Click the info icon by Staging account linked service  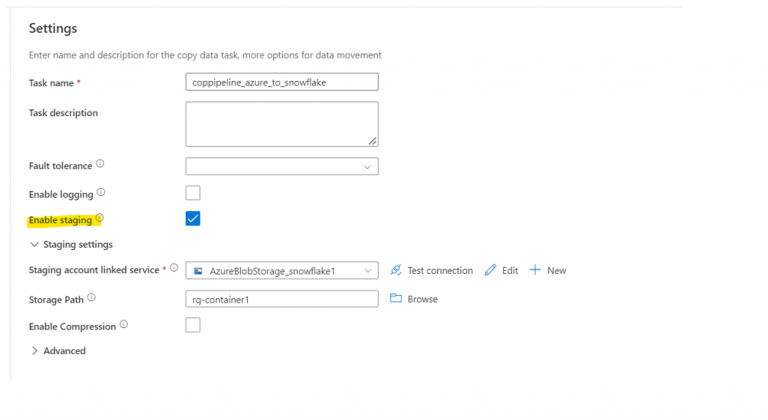(x=174, y=268)
